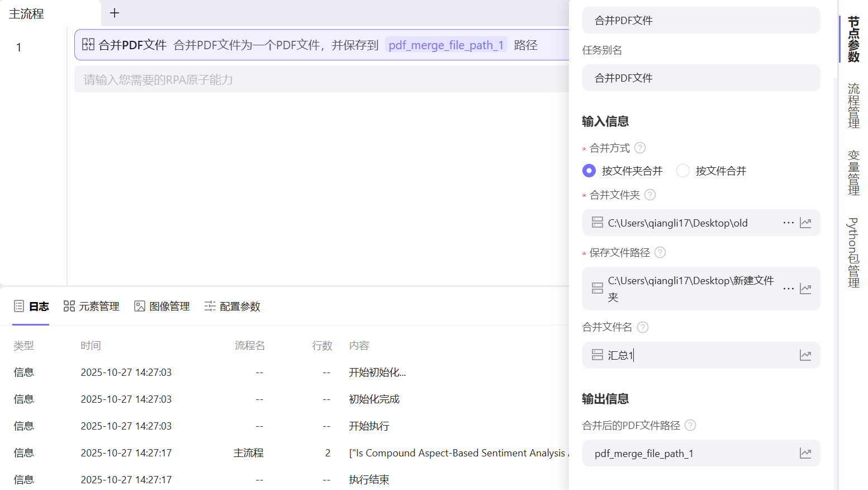Click the variable chart icon next to 汇总1
The image size is (868, 490).
click(805, 355)
